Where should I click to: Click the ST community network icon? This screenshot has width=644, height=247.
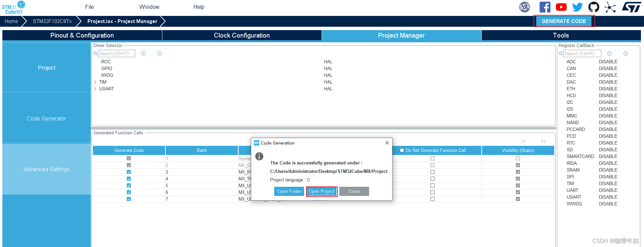click(x=610, y=7)
